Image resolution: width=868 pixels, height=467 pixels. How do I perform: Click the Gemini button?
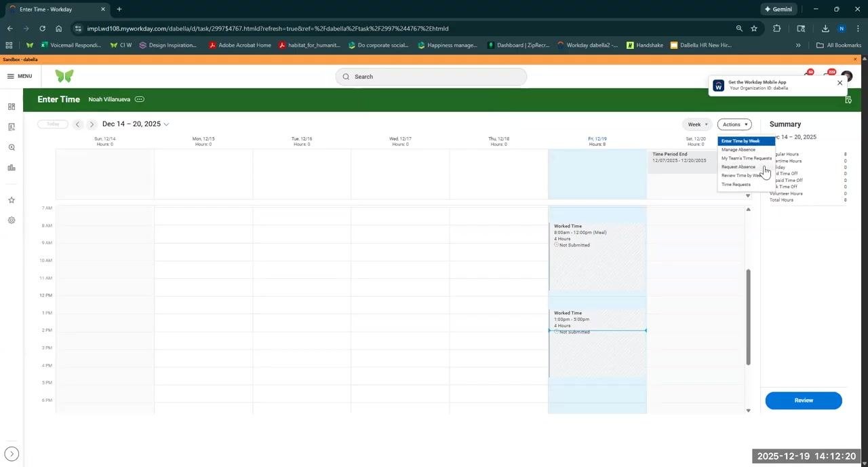(x=778, y=9)
